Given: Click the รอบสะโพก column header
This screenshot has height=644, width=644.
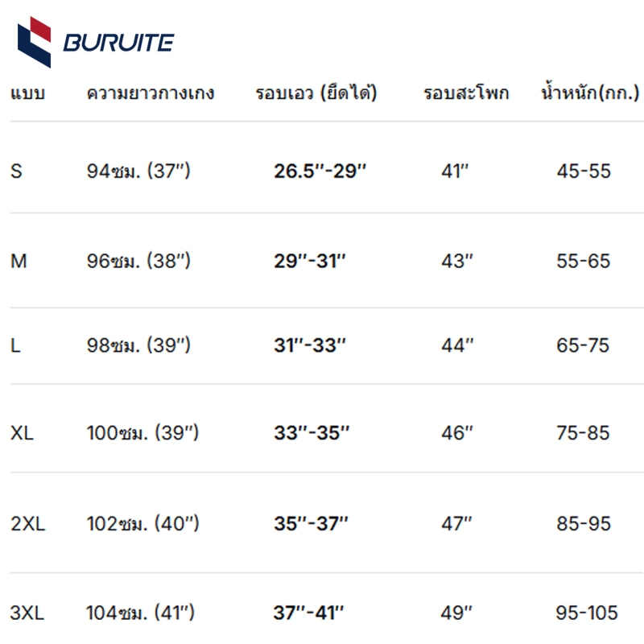Looking at the screenshot, I should pos(466,93).
